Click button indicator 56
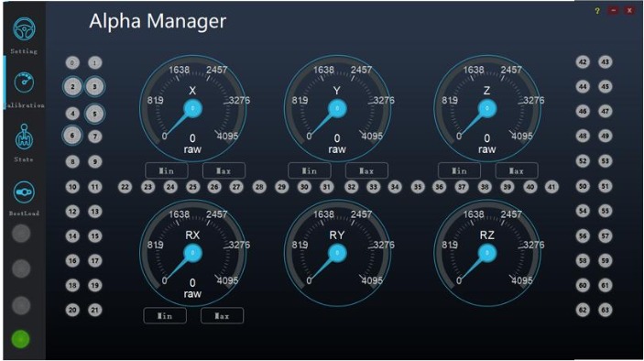 pos(583,235)
